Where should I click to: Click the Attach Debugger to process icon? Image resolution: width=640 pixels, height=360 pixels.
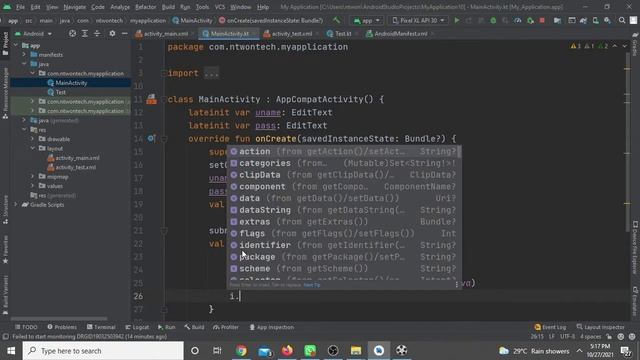point(530,20)
